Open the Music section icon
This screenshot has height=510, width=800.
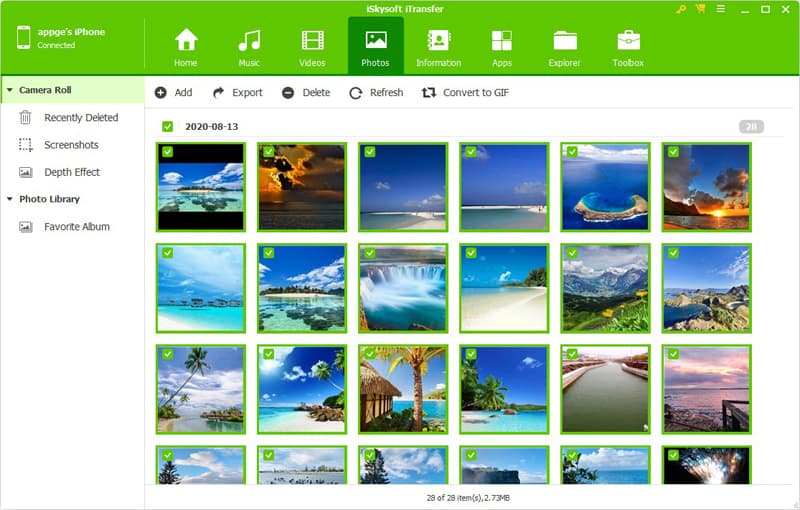(x=249, y=40)
